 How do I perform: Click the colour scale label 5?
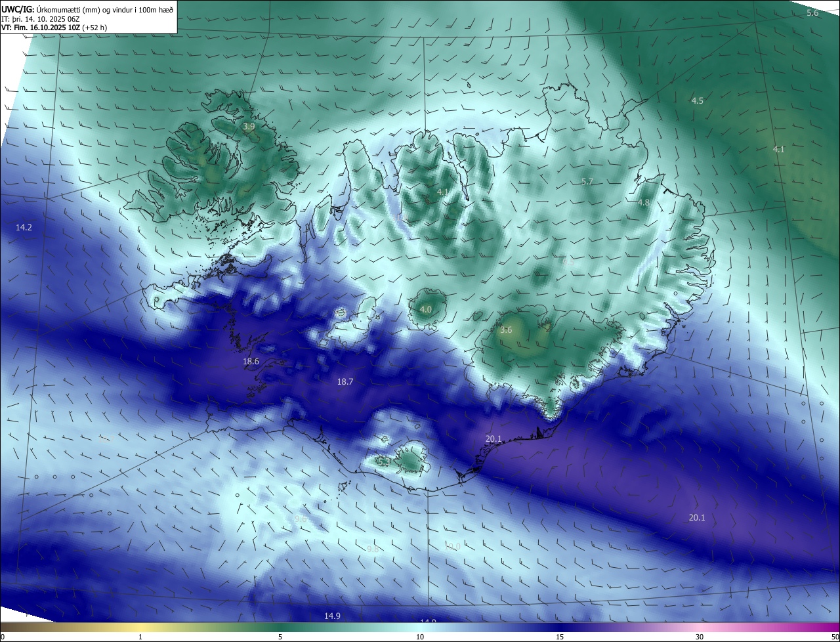280,637
